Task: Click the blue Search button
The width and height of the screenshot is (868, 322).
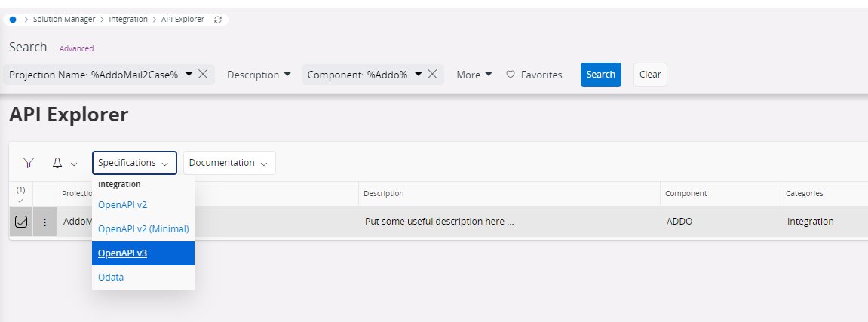Action: (600, 75)
